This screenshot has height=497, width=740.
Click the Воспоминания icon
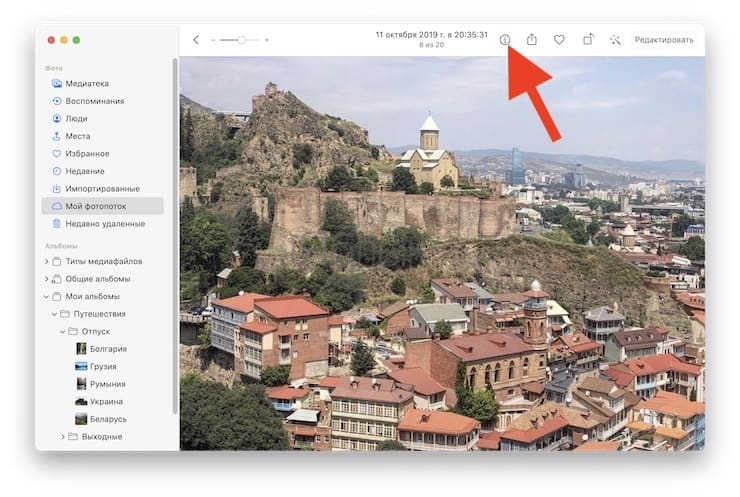pyautogui.click(x=57, y=101)
